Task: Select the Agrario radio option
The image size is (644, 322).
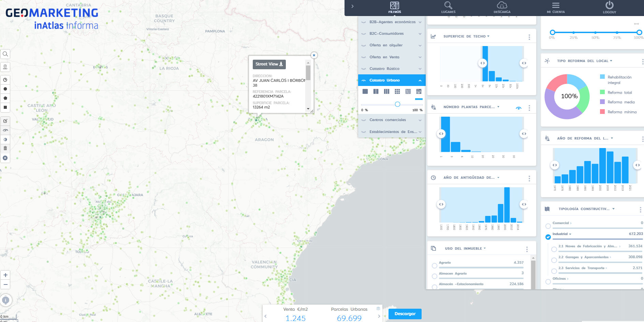Action: pos(435,265)
